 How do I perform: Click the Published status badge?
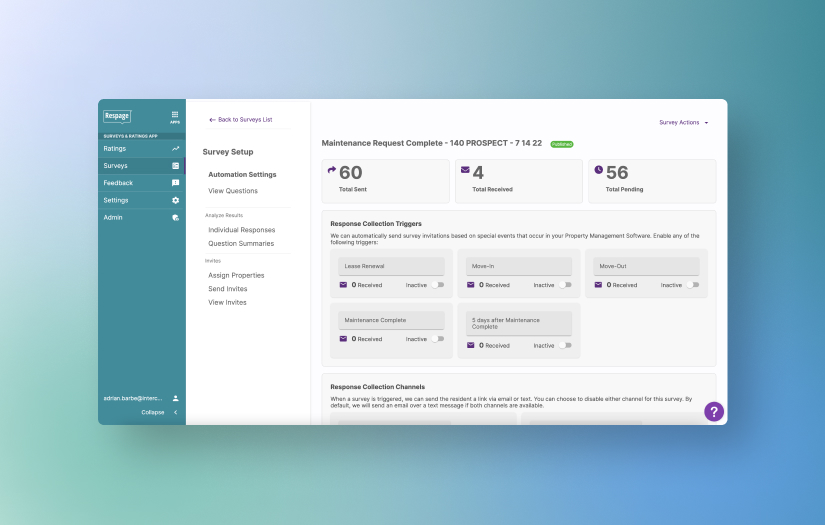pos(562,144)
